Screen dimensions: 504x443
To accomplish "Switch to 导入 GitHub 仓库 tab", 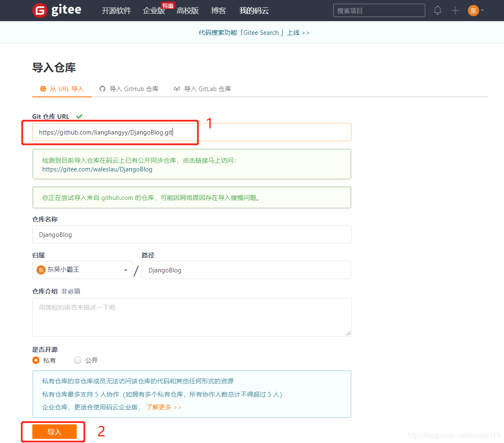I will tap(129, 89).
